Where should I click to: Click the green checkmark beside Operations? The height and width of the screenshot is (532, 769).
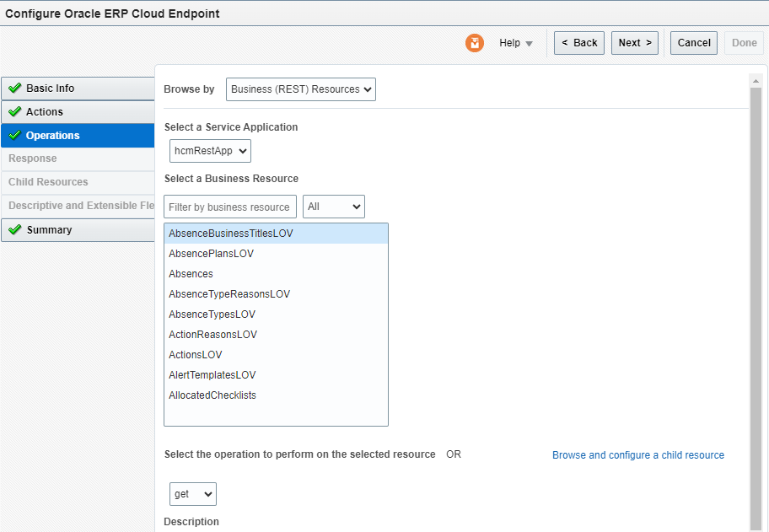14,135
